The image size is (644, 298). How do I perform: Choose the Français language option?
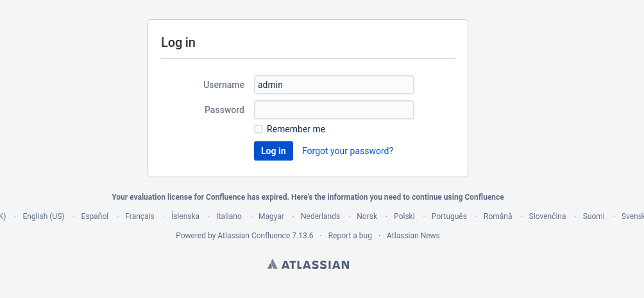pos(140,216)
